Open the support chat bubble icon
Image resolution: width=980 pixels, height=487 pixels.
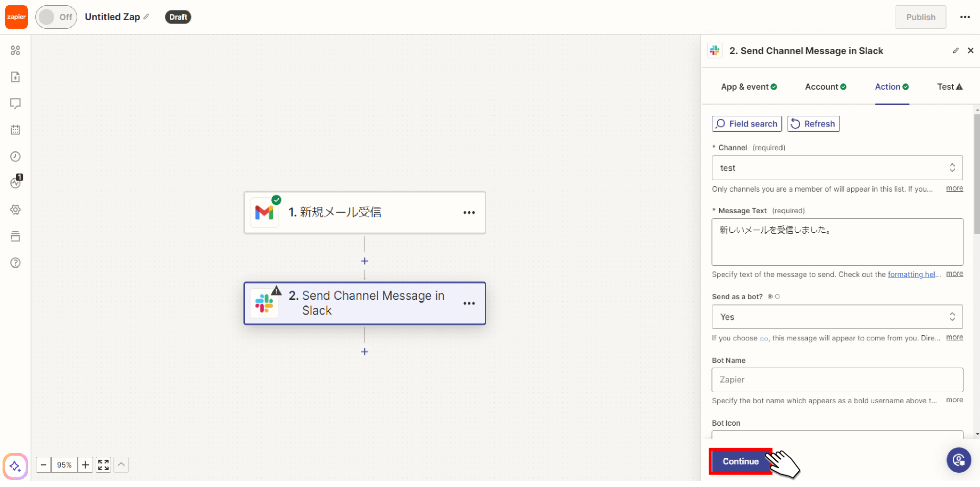click(958, 460)
